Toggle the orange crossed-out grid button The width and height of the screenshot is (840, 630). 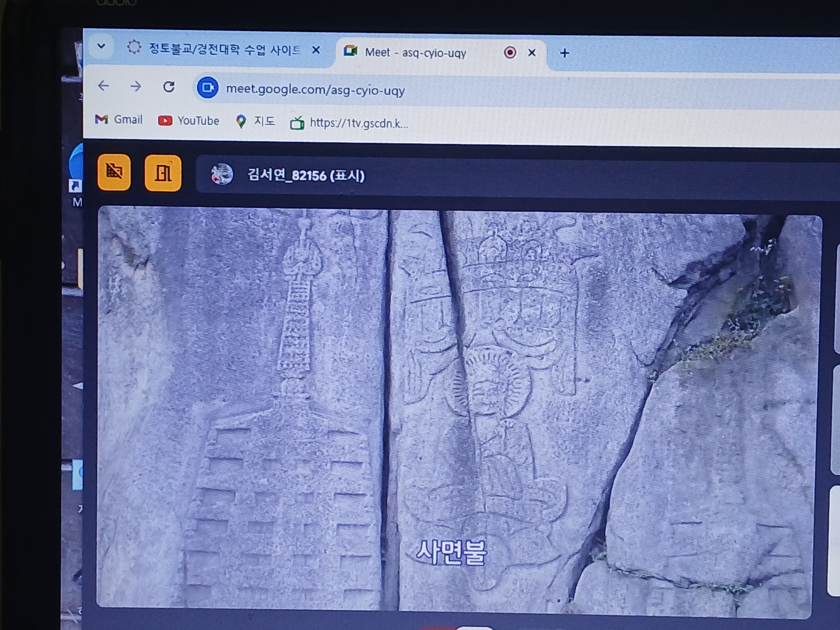tap(114, 172)
